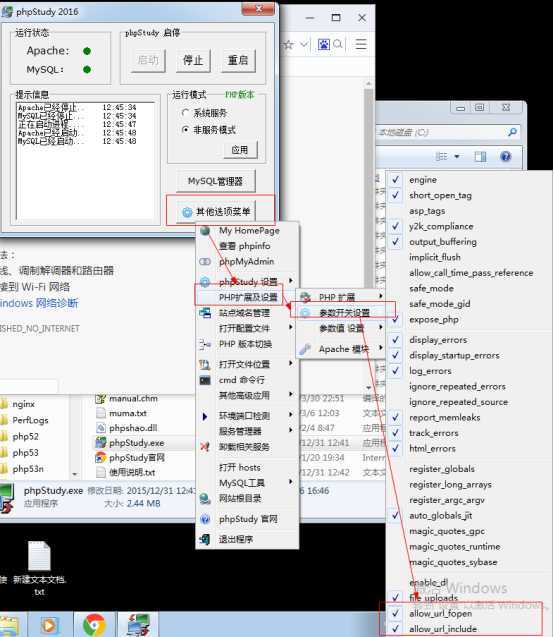This screenshot has height=637, width=554.
Task: Expand the 打开文件位置 submenu arrow
Action: click(x=291, y=364)
